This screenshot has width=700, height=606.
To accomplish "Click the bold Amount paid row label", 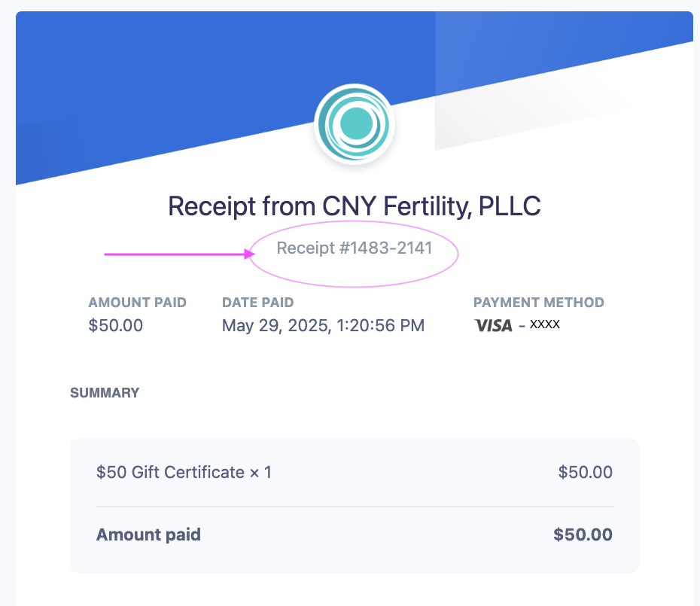I will [x=149, y=534].
